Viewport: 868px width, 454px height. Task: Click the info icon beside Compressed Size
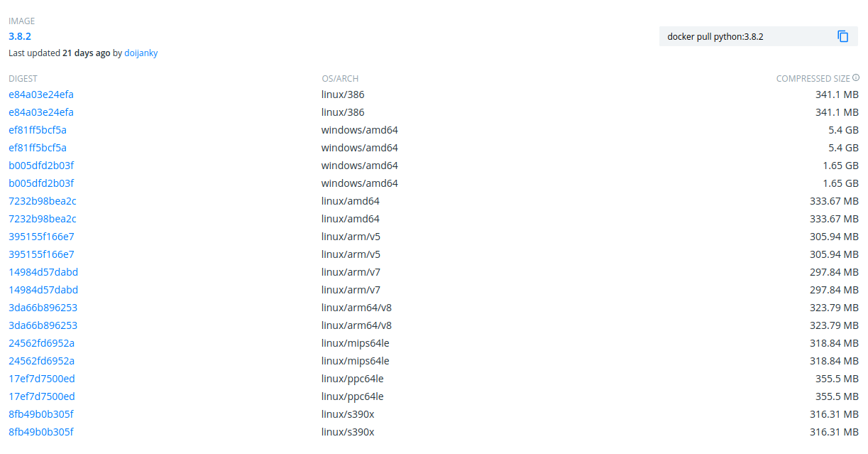[856, 78]
